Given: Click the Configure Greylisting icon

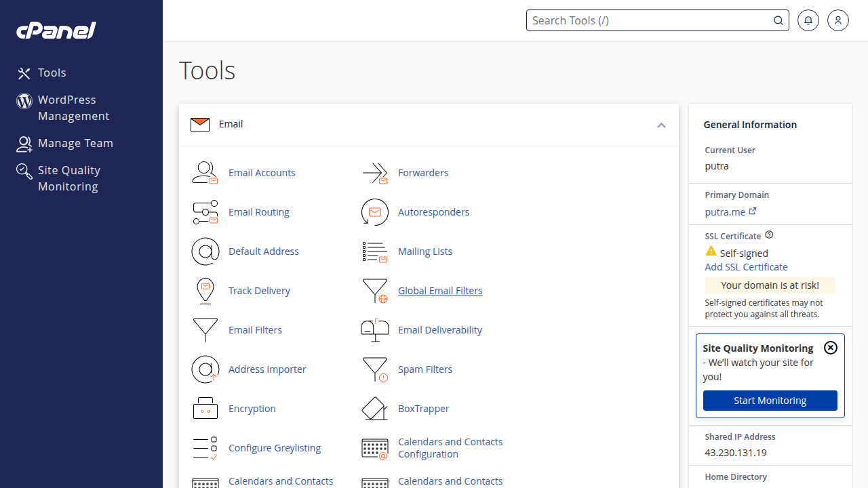Looking at the screenshot, I should (205, 448).
